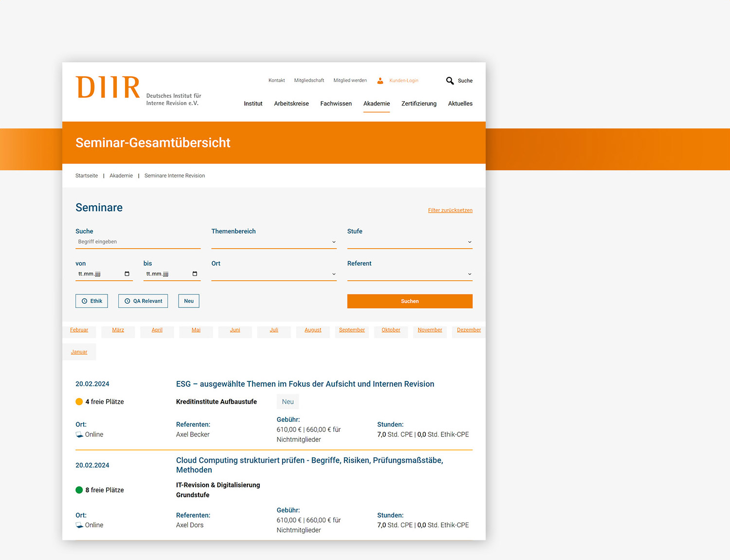Screen dimensions: 730x560
Task: Click the DIIR logo
Action: point(108,88)
